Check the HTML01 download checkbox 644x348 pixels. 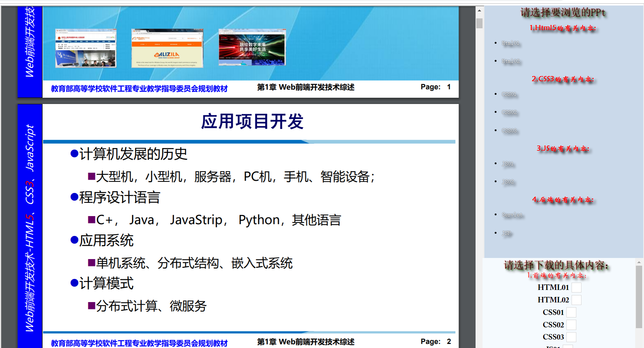point(576,288)
